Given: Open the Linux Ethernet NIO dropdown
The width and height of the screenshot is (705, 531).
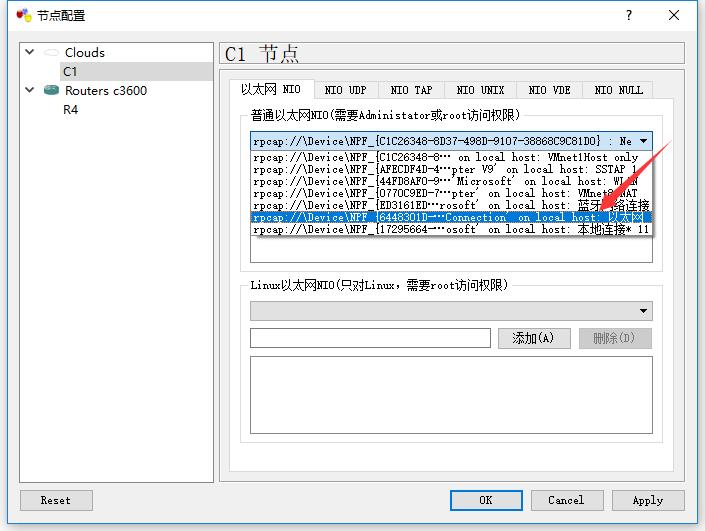Looking at the screenshot, I should click(x=451, y=311).
